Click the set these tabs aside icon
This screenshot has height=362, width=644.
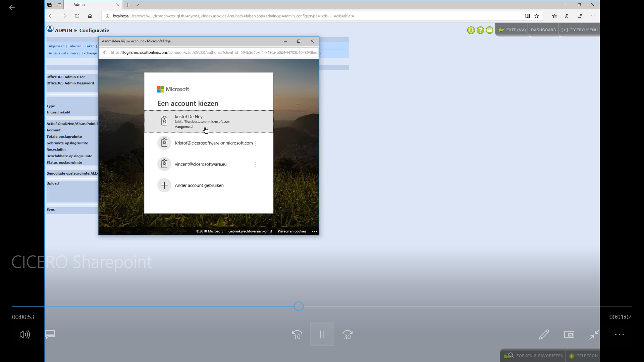tap(59, 5)
